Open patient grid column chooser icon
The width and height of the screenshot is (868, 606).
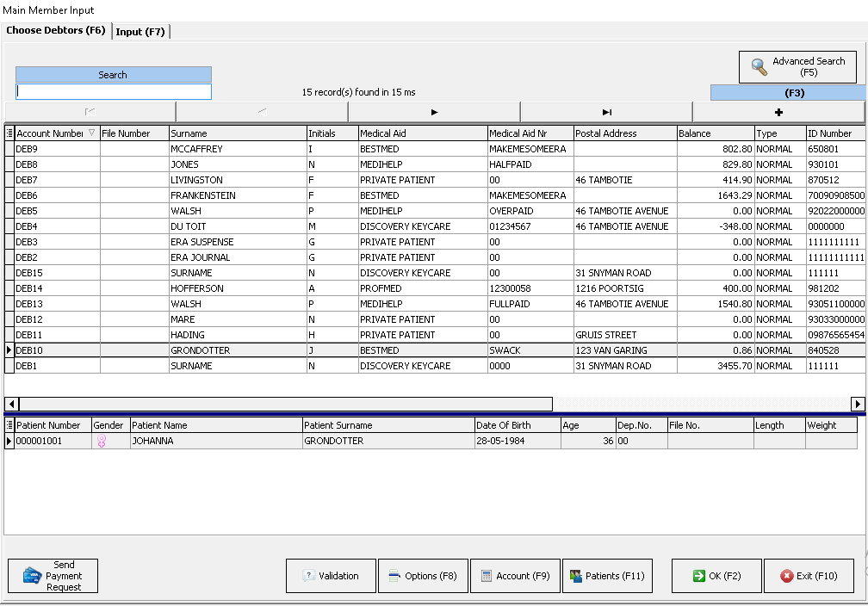[x=9, y=425]
